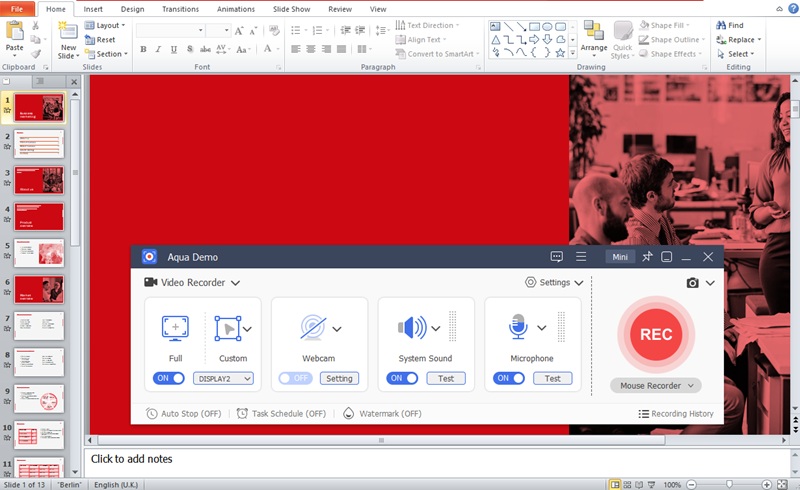Toggle the Full/Custom display ON switch
Viewport: 800px width, 490px height.
[169, 378]
